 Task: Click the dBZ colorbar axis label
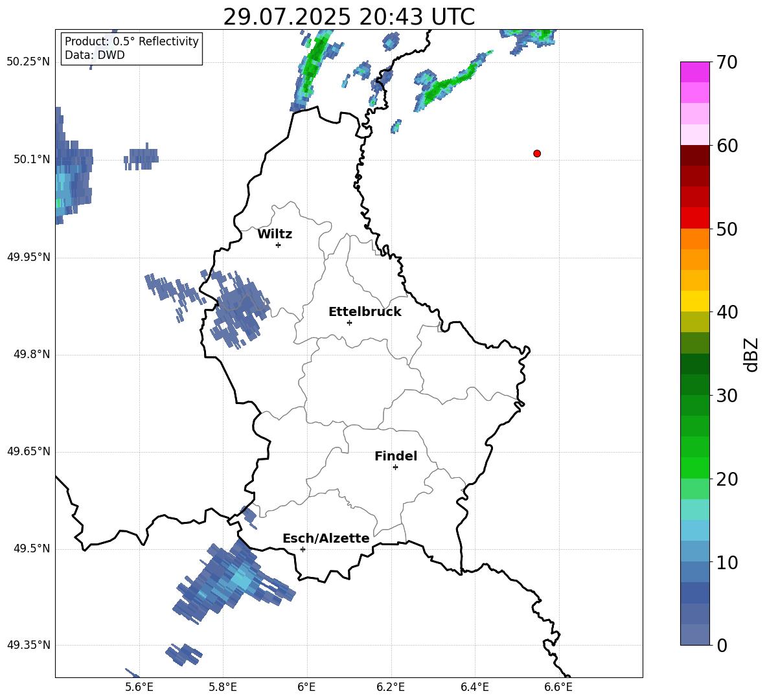click(x=751, y=354)
